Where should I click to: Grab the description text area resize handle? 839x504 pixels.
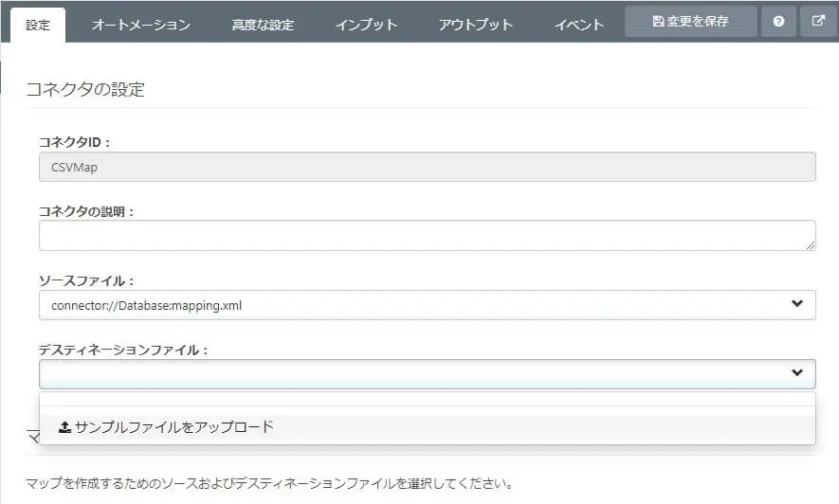[811, 245]
